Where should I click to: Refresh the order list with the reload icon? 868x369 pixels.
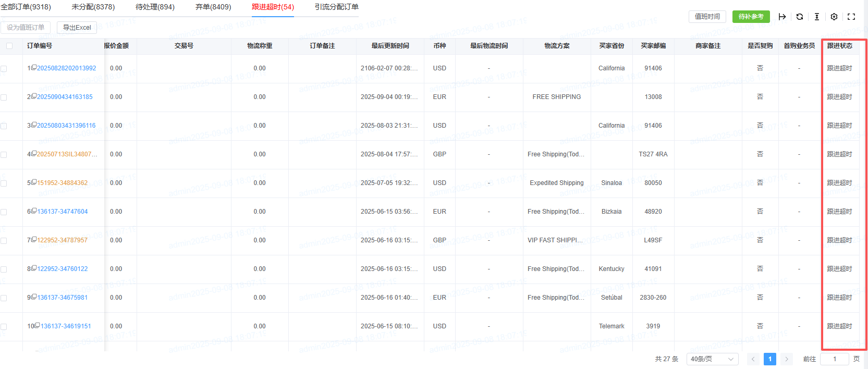point(799,17)
